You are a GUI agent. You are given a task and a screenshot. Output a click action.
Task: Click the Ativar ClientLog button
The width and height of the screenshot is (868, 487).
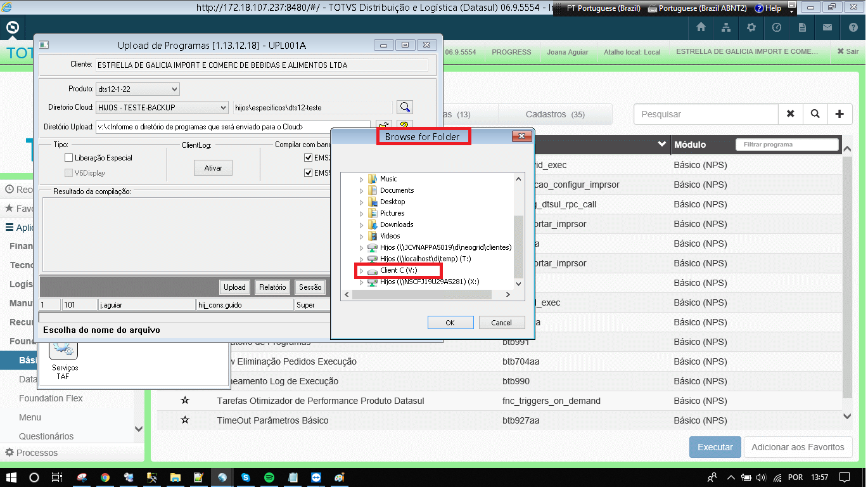[213, 168]
